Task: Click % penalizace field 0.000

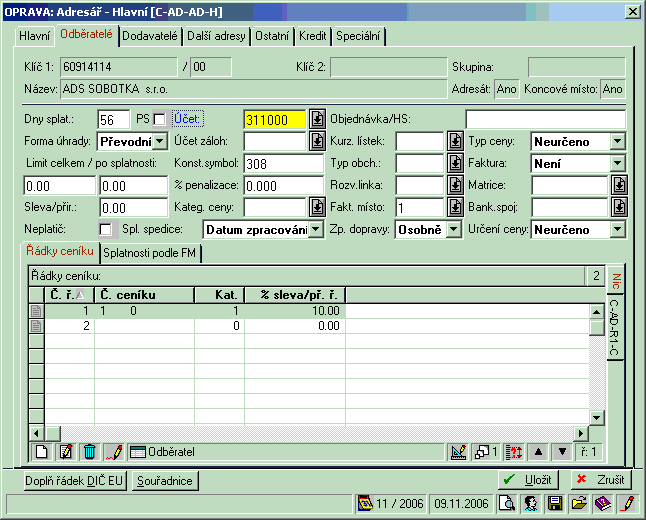Action: click(x=283, y=186)
